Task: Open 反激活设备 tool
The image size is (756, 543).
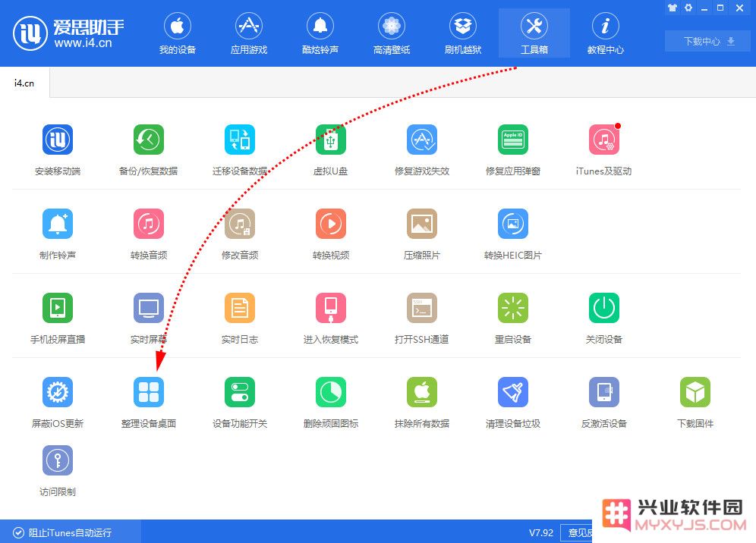Action: coord(604,392)
